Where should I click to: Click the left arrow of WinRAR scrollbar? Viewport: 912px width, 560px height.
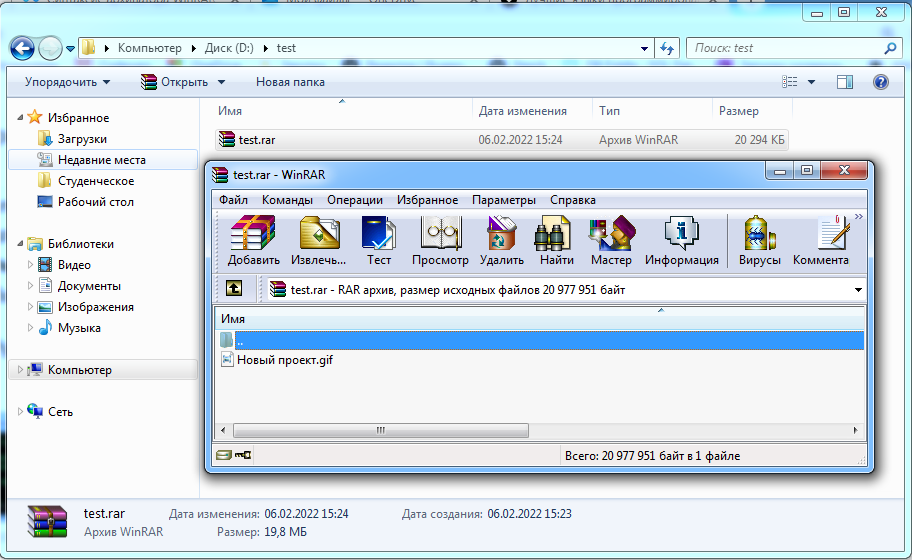223,430
